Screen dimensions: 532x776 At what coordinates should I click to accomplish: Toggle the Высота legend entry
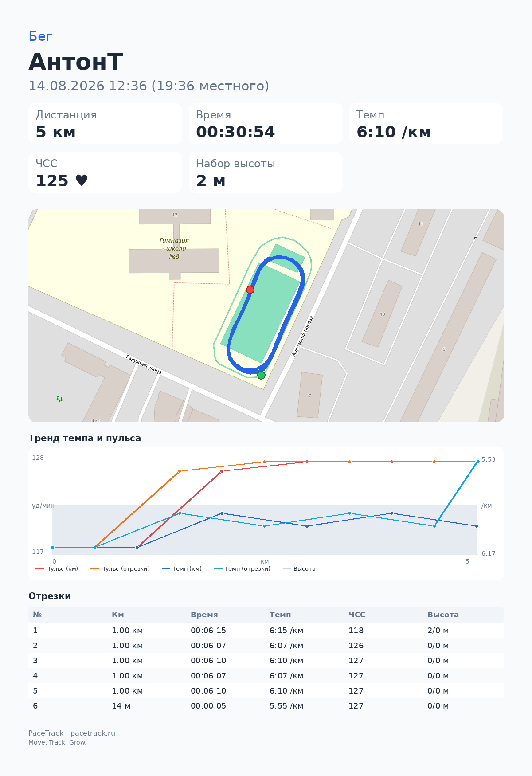tap(299, 568)
